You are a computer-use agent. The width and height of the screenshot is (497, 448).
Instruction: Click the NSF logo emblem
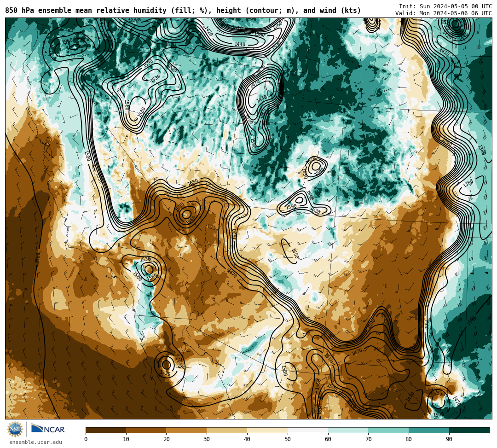tap(15, 429)
